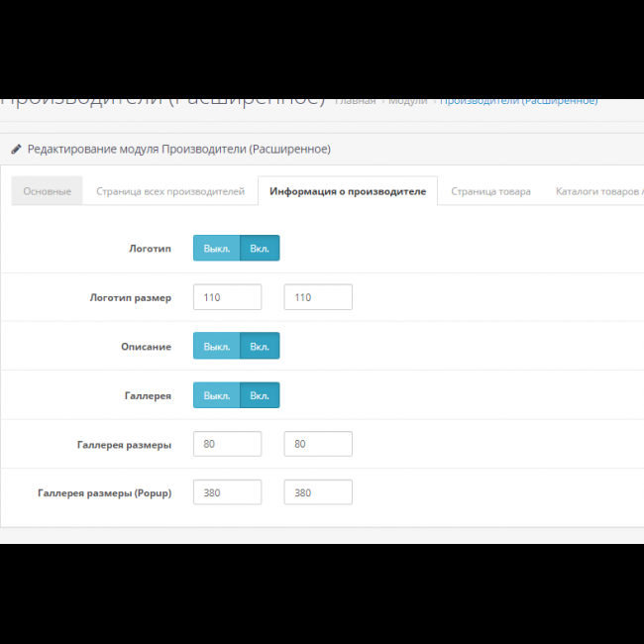The width and height of the screenshot is (644, 644).
Task: Select the Информация о производителе tab
Action: 347,191
